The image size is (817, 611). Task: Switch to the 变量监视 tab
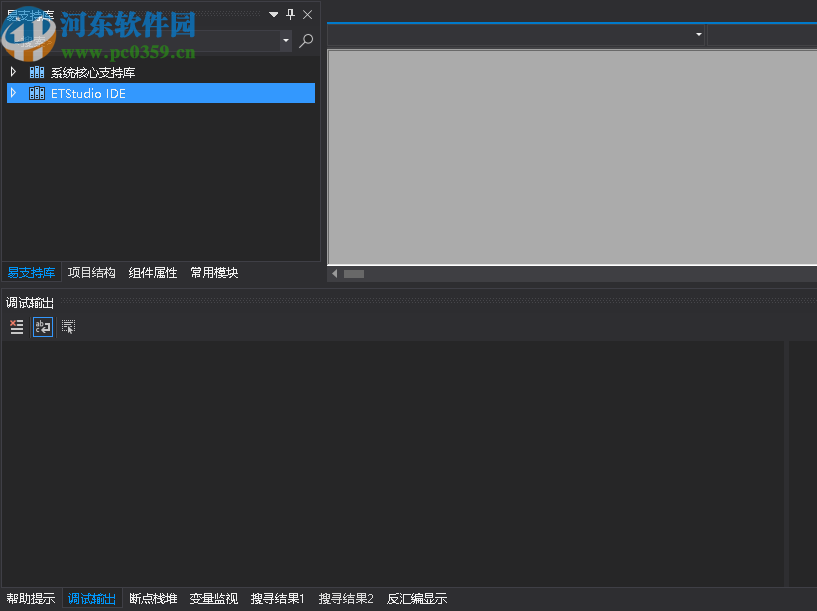tap(213, 598)
